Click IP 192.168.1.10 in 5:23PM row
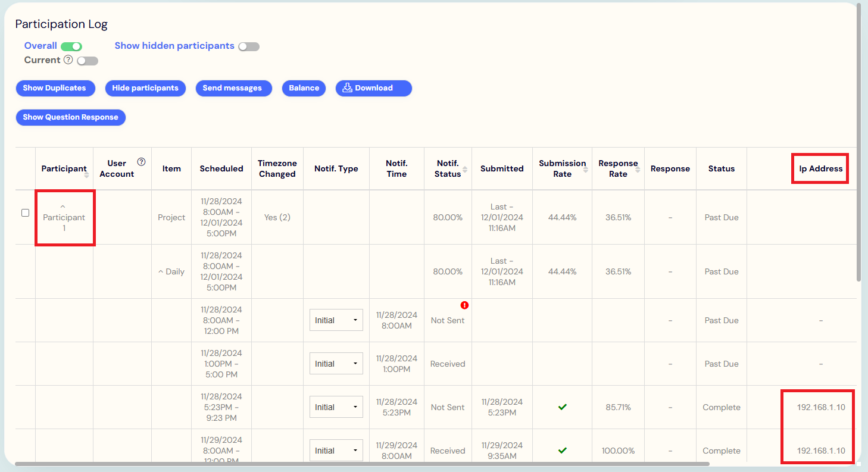This screenshot has height=472, width=868. pyautogui.click(x=821, y=408)
